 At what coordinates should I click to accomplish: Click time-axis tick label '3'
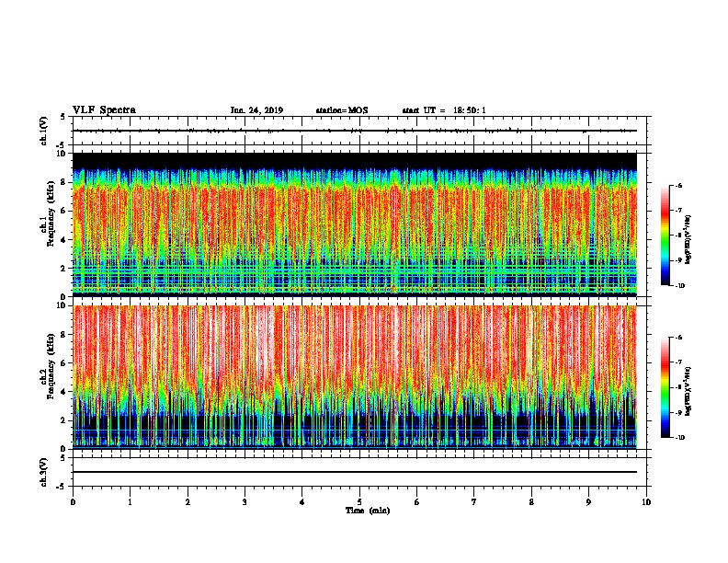(245, 502)
